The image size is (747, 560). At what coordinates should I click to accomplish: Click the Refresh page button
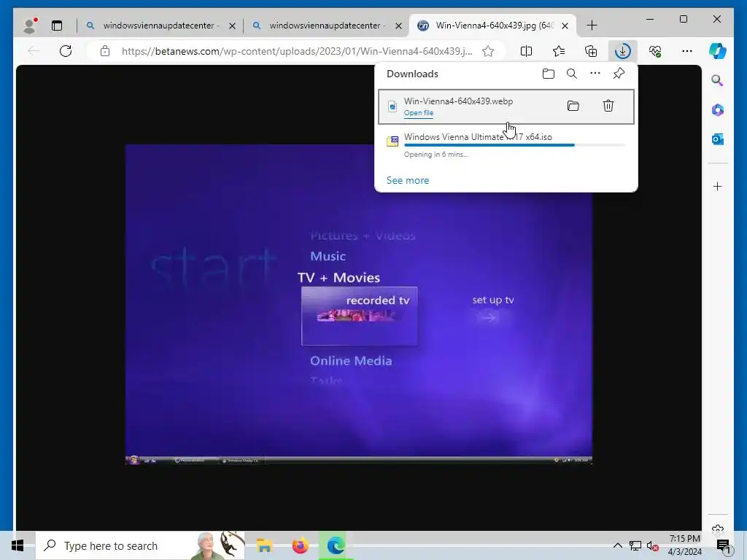click(x=66, y=51)
